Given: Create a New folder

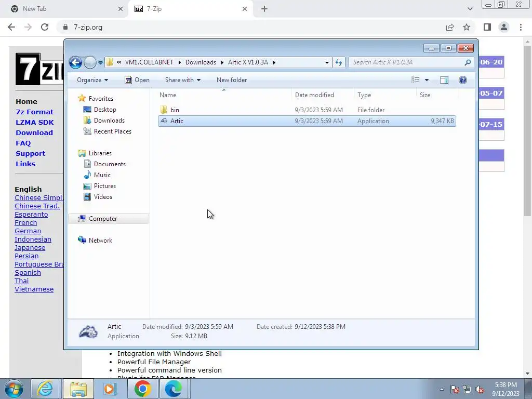Looking at the screenshot, I should (x=232, y=80).
